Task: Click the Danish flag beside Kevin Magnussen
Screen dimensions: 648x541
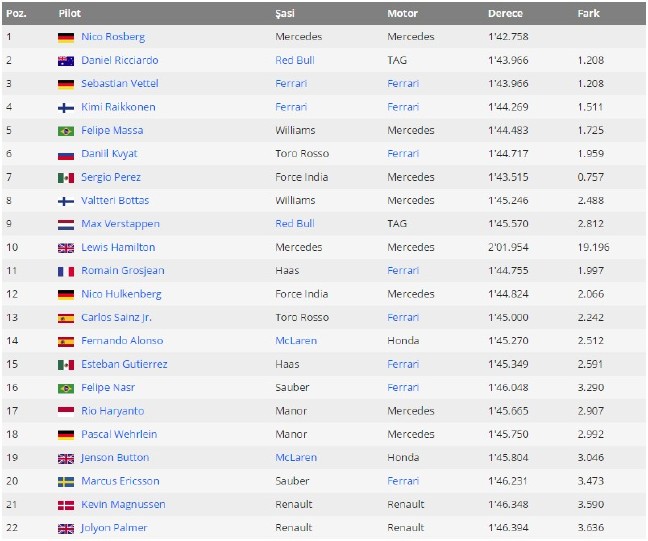Action: [x=66, y=505]
